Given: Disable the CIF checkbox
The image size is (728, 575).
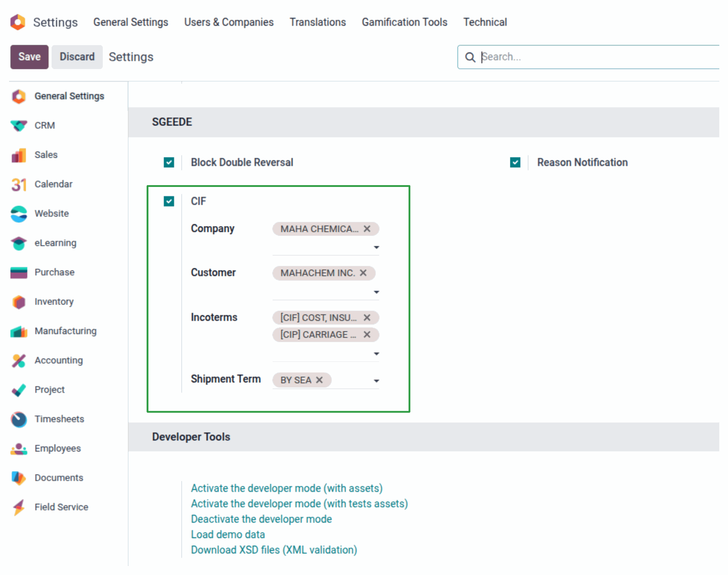Looking at the screenshot, I should [x=169, y=201].
